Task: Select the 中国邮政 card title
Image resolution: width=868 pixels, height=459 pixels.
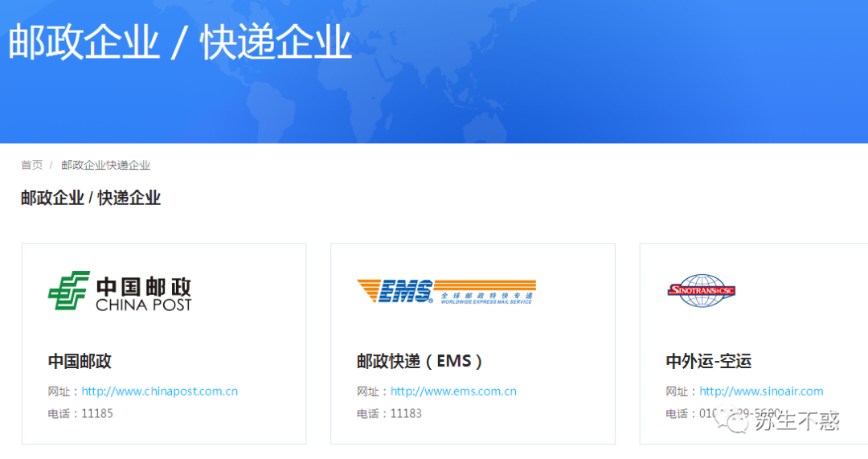Action: pyautogui.click(x=80, y=361)
